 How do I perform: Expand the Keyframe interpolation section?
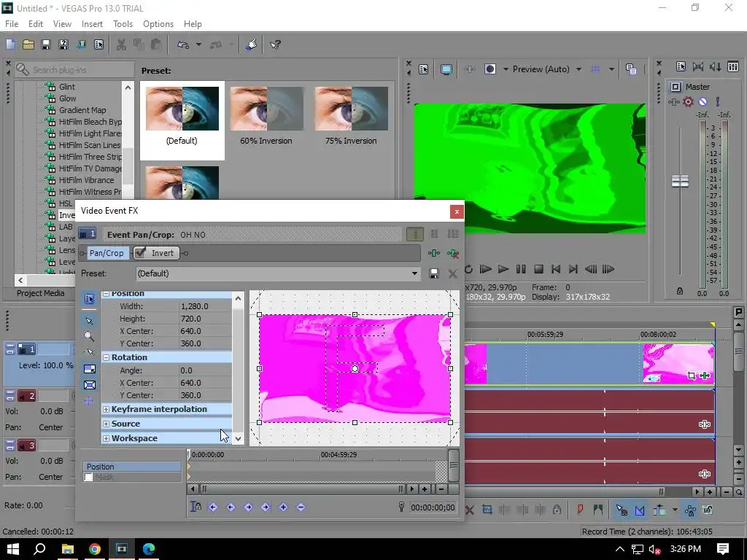[x=107, y=409]
